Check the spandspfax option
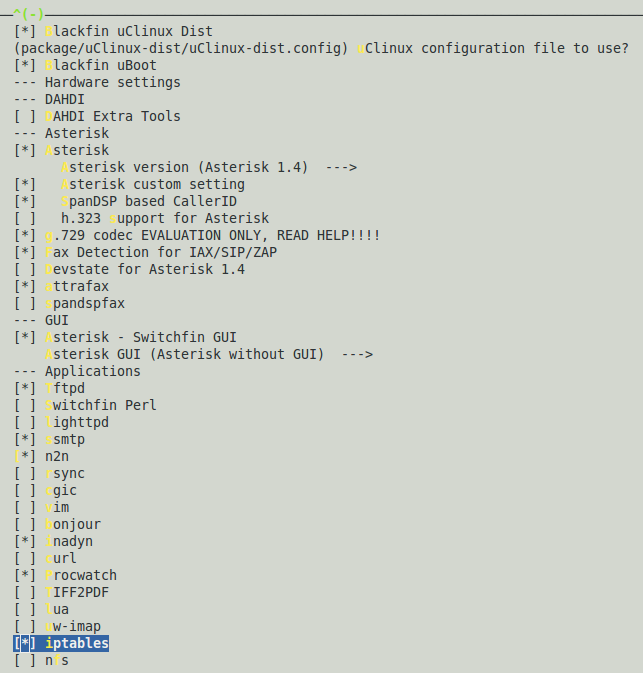 click(x=25, y=303)
